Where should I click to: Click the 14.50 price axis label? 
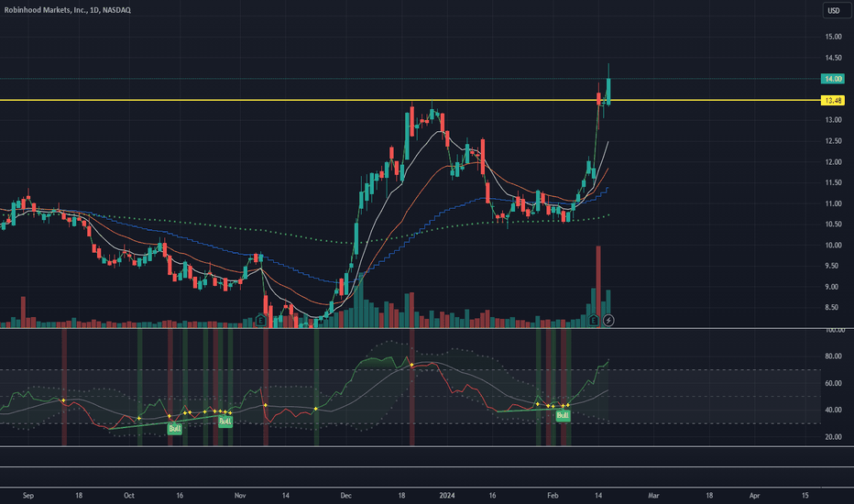pos(833,58)
